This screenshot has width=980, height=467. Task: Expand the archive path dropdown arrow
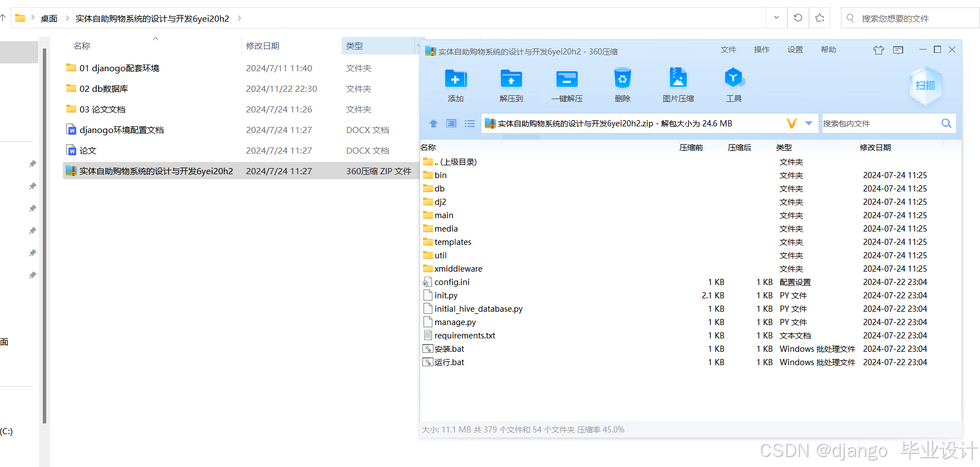(809, 124)
